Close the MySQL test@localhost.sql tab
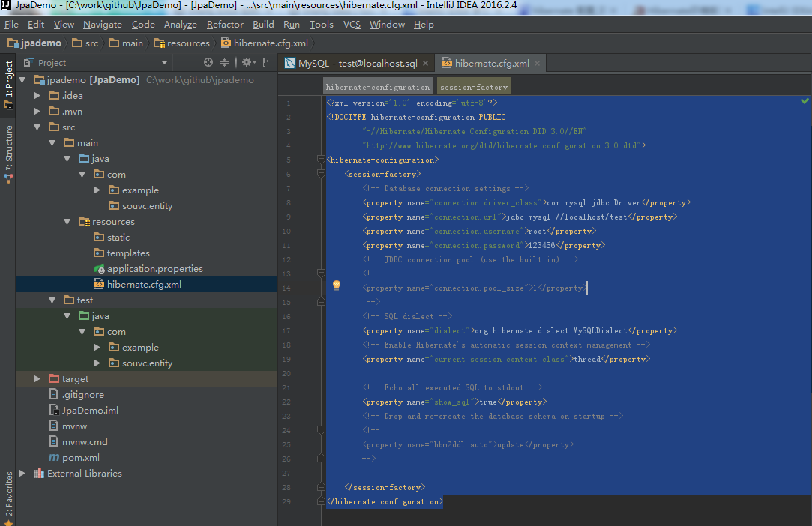This screenshot has height=526, width=812. click(x=426, y=64)
